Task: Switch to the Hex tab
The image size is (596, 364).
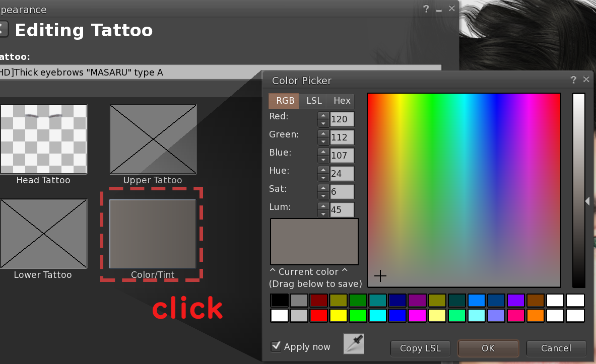Action: [x=342, y=101]
